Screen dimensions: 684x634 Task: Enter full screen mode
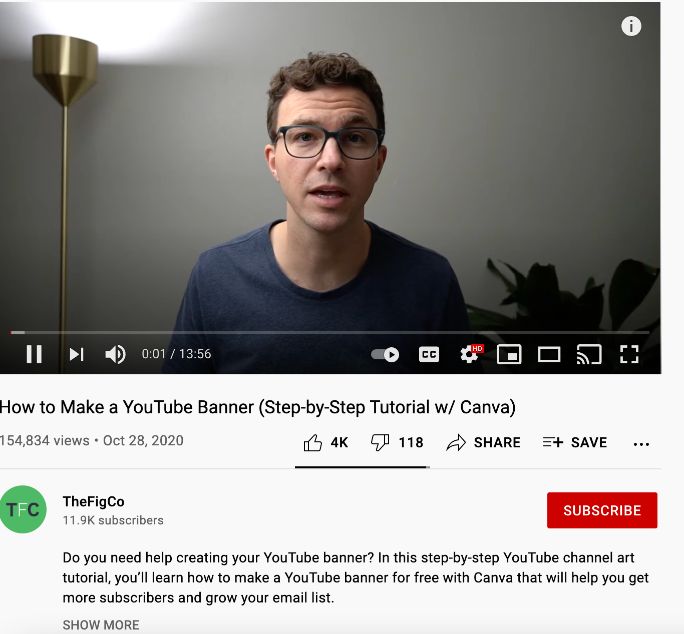[x=629, y=354]
